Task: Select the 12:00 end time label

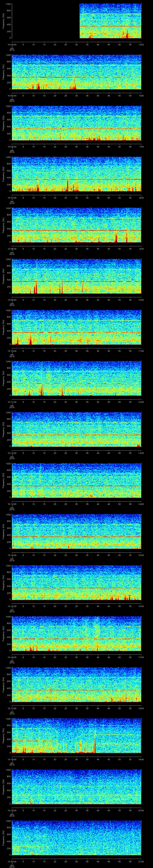Action: (x=141, y=402)
